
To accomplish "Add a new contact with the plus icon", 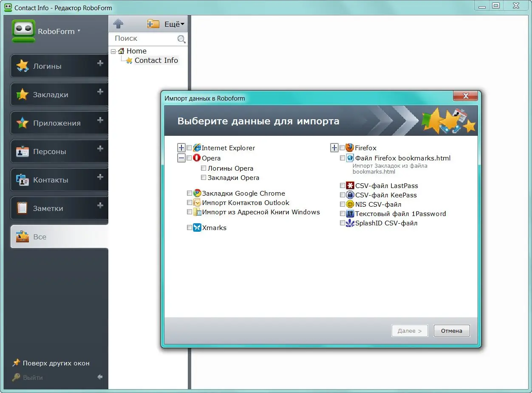I will 100,177.
